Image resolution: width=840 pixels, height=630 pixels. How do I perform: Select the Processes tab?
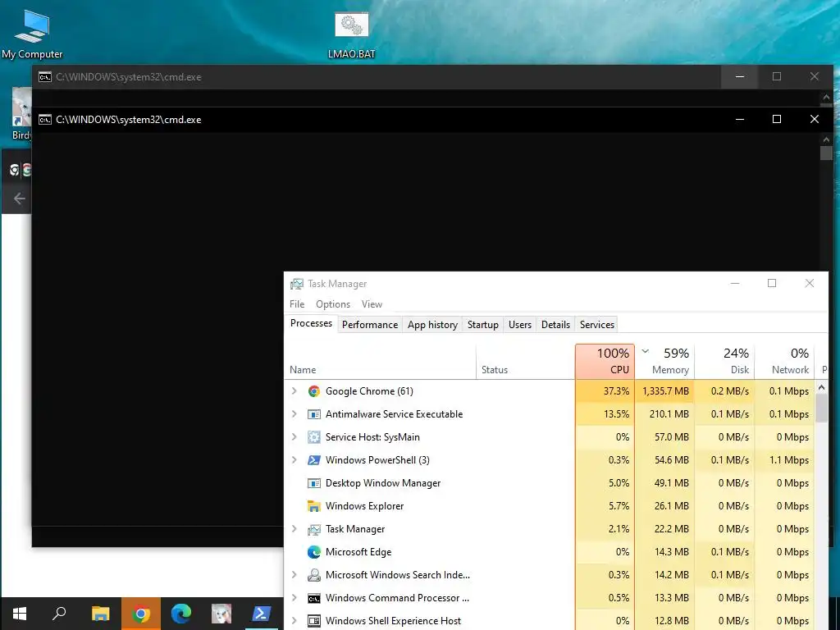pyautogui.click(x=311, y=323)
